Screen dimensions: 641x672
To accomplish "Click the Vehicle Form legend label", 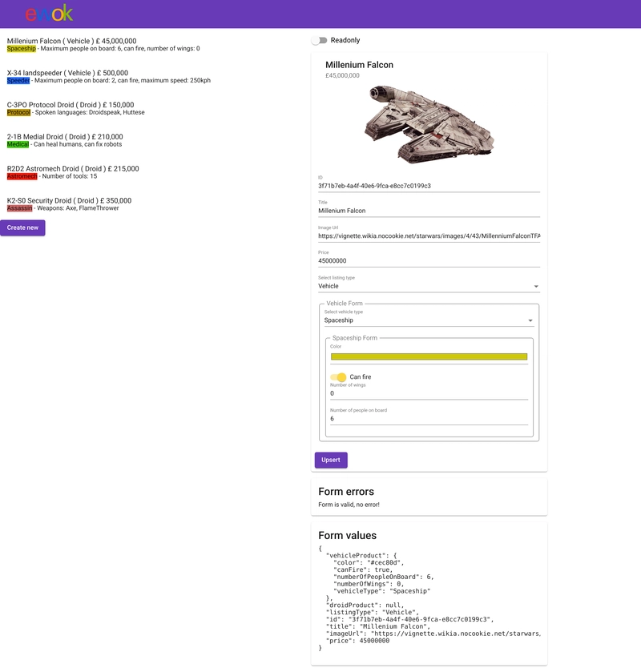I will point(345,303).
